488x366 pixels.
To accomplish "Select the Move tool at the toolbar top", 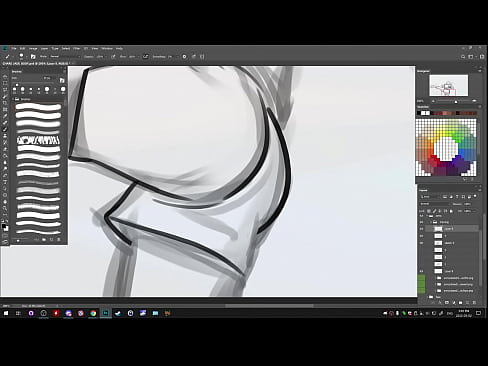I will [x=5, y=76].
